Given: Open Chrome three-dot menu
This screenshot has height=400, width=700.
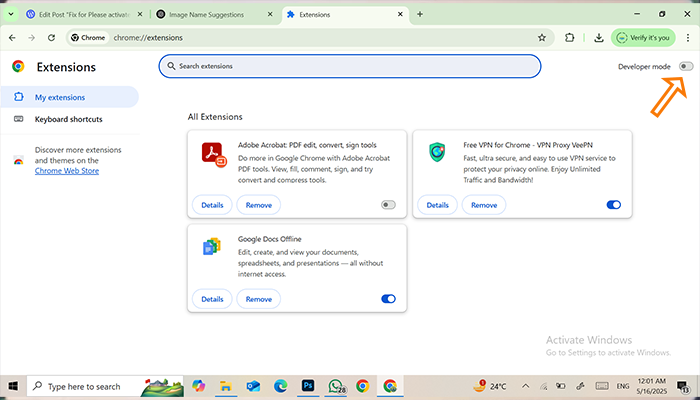Looking at the screenshot, I should pyautogui.click(x=687, y=38).
